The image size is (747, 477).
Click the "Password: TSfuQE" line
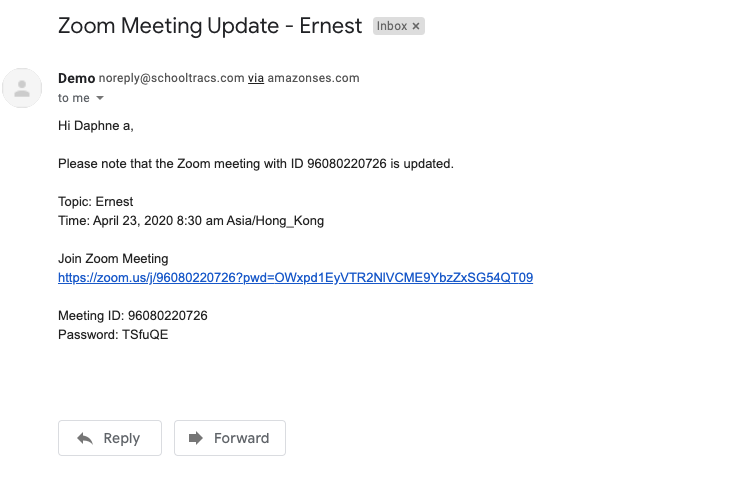coord(113,334)
